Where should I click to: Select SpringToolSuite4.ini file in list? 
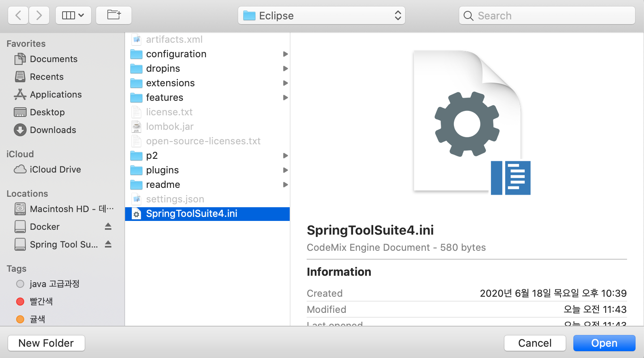pos(207,214)
